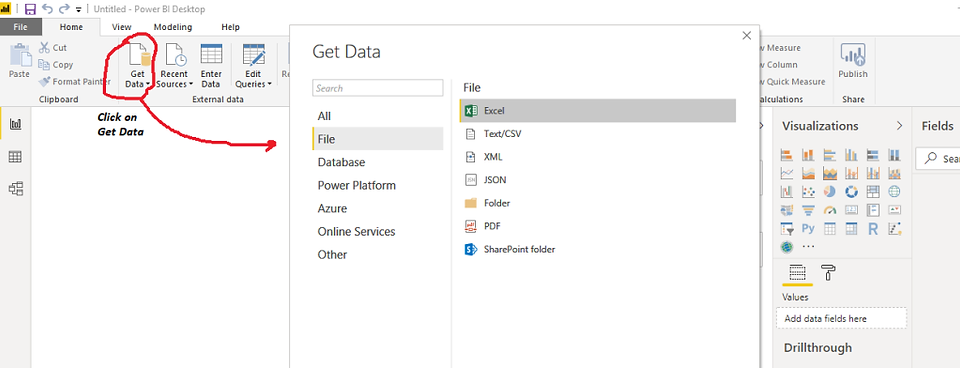Image resolution: width=960 pixels, height=368 pixels.
Task: Choose Excel as the data source
Action: tap(598, 111)
